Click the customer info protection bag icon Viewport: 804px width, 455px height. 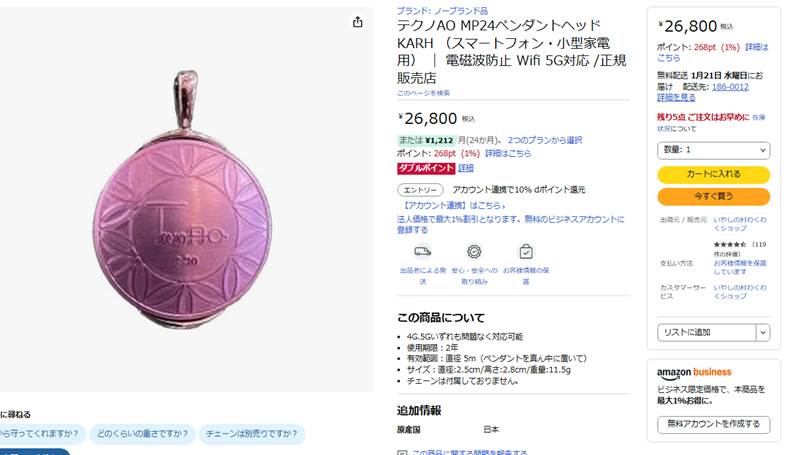(526, 251)
